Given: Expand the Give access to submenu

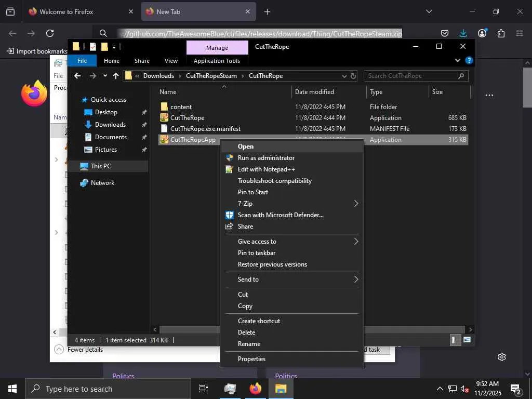Looking at the screenshot, I should click(292, 242).
